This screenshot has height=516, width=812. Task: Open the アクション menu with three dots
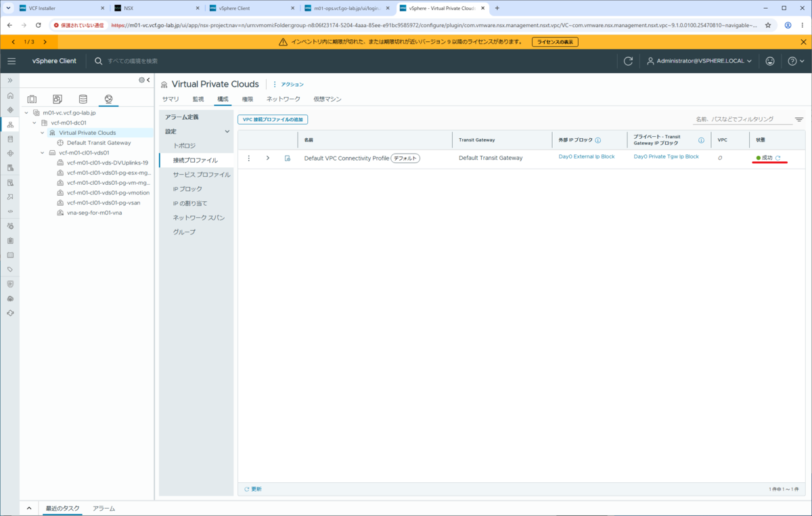point(288,85)
